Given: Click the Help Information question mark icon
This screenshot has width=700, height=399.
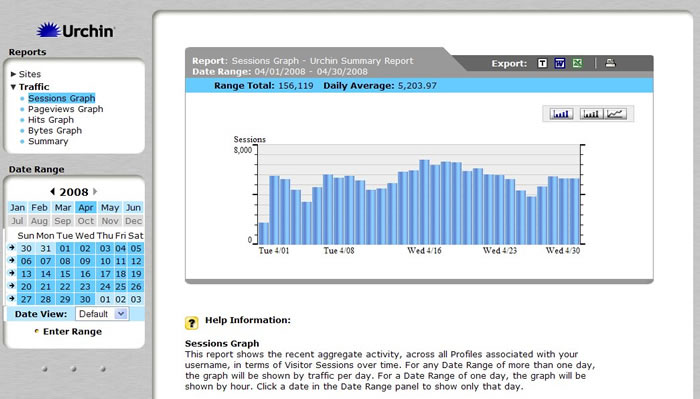Looking at the screenshot, I should click(192, 323).
